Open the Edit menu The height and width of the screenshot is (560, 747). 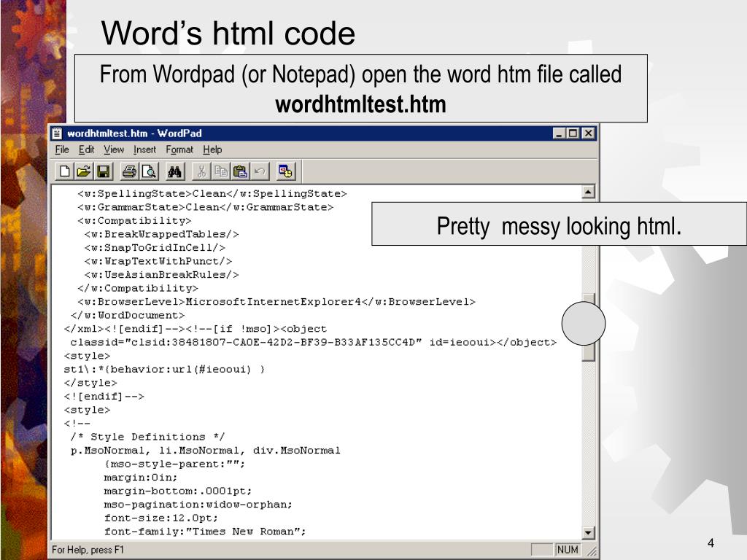tap(86, 149)
